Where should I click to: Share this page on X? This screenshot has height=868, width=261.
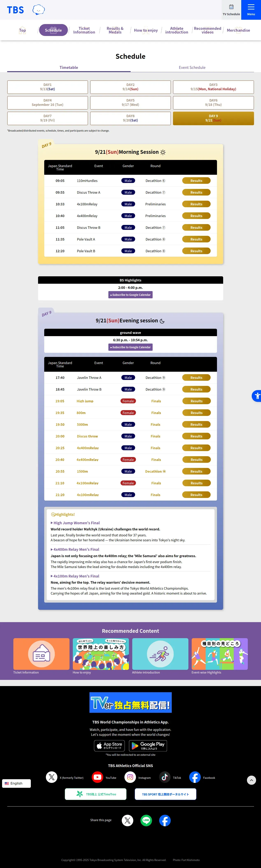coord(128,821)
